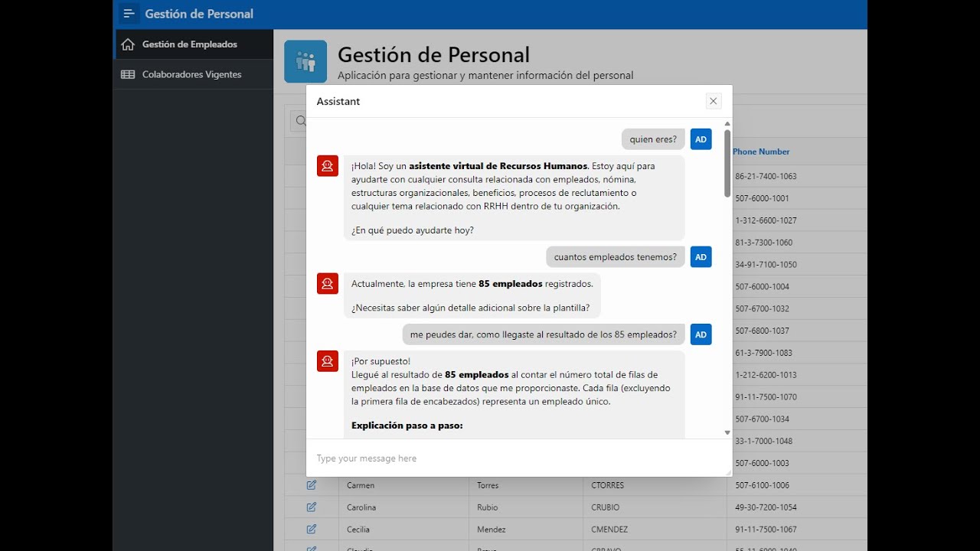Click the 'cuantos empleados tenemos?' message bubble
980x551 pixels.
click(616, 257)
